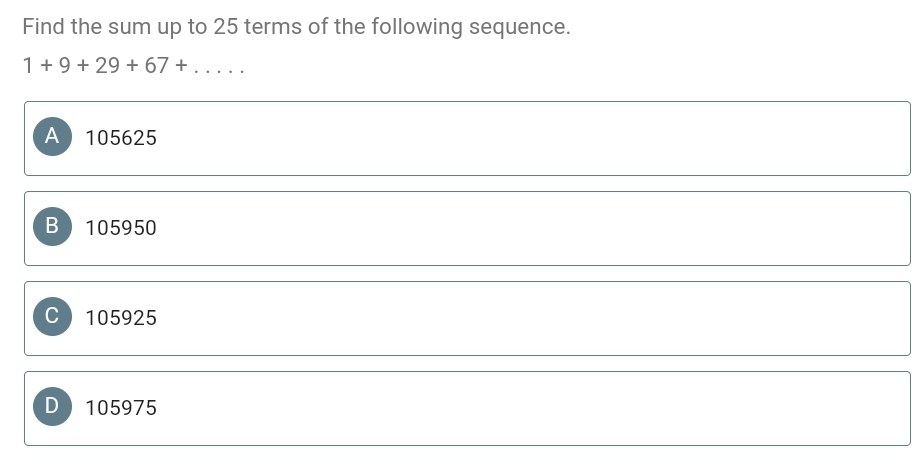Click the number 25 in the question

226,26
